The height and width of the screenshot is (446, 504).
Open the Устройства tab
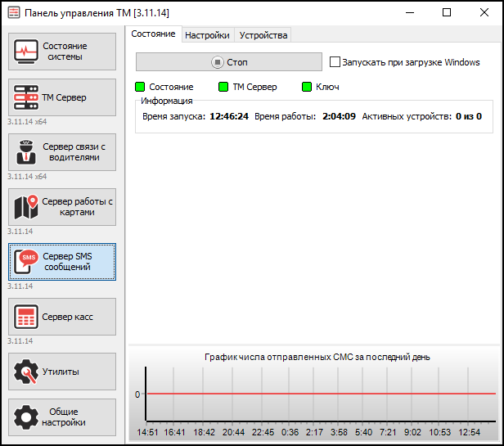point(263,35)
